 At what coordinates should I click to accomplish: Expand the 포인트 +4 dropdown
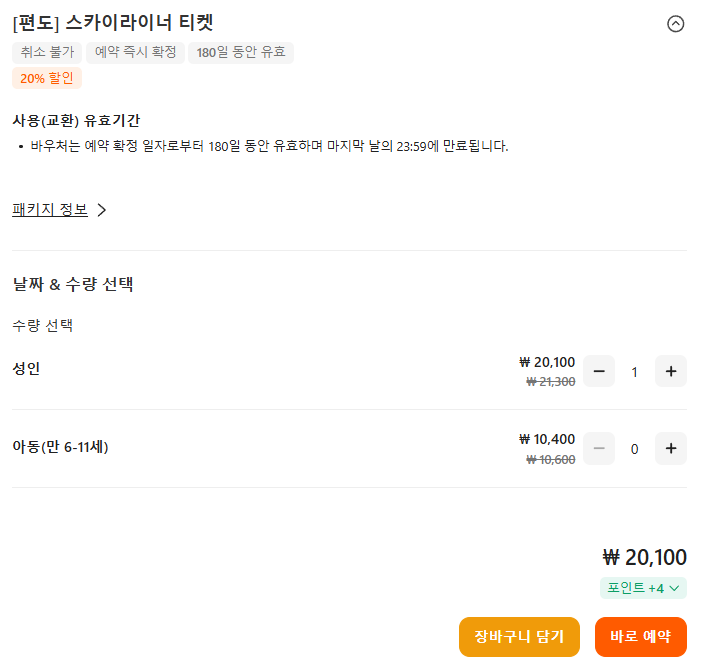point(643,588)
